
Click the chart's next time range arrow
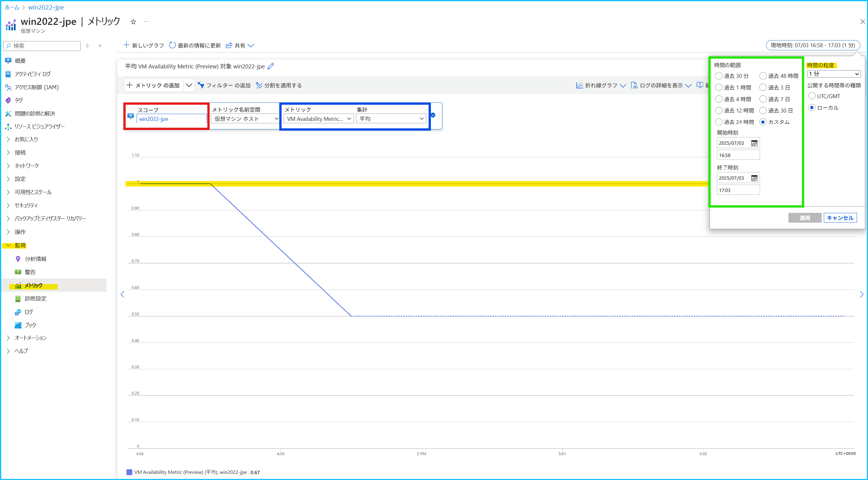pos(861,294)
